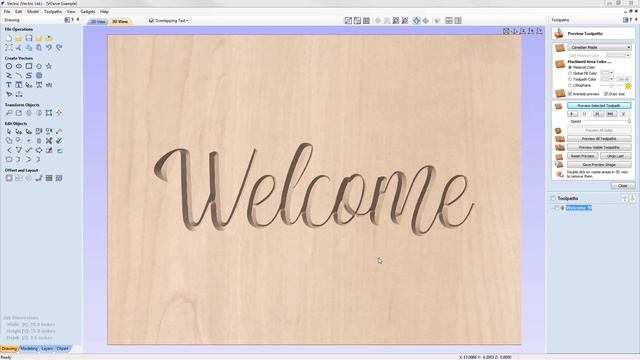640x360 pixels.
Task: Click the play preview playback button
Action: pyautogui.click(x=572, y=114)
